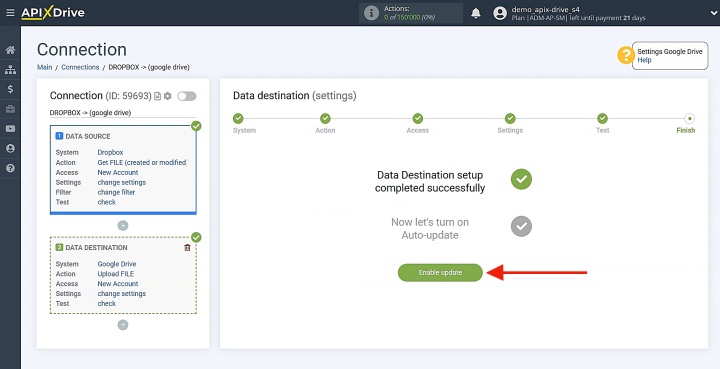Open the briefcase sidebar icon
Screen dimensions: 720x369
coord(10,109)
